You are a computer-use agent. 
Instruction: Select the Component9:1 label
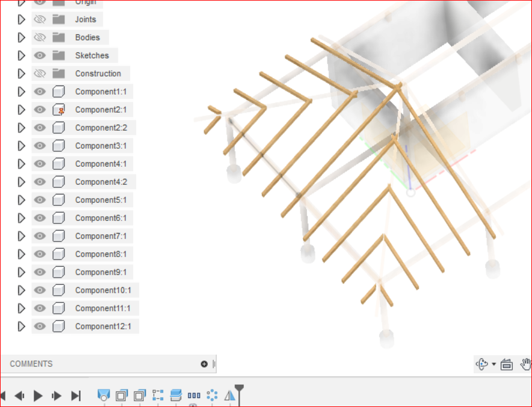coord(101,272)
